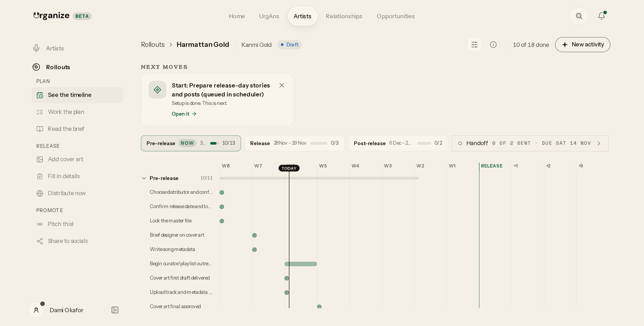Click New activity button
This screenshot has width=644, height=326.
582,45
